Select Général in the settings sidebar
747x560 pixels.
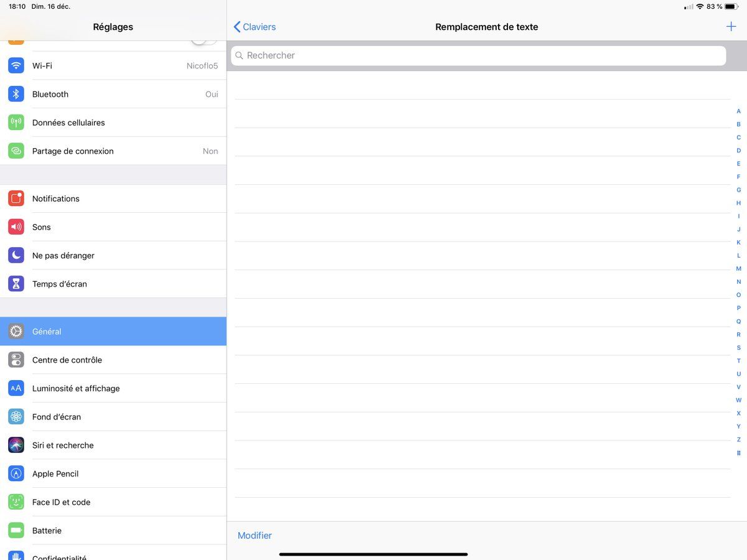(x=113, y=332)
